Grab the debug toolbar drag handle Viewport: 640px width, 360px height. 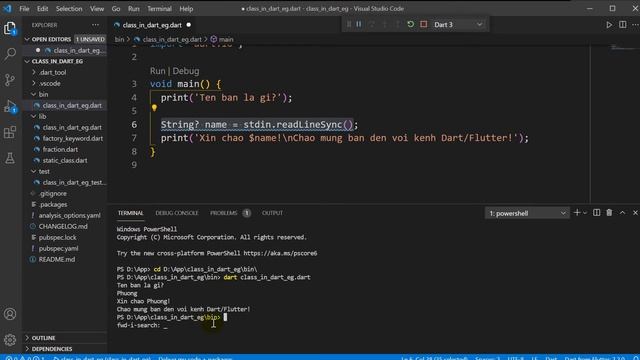click(349, 24)
